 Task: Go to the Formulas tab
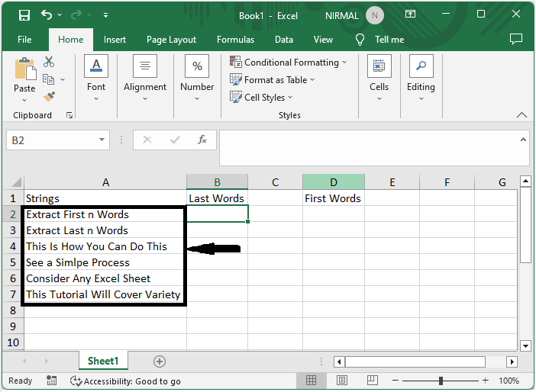[235, 40]
